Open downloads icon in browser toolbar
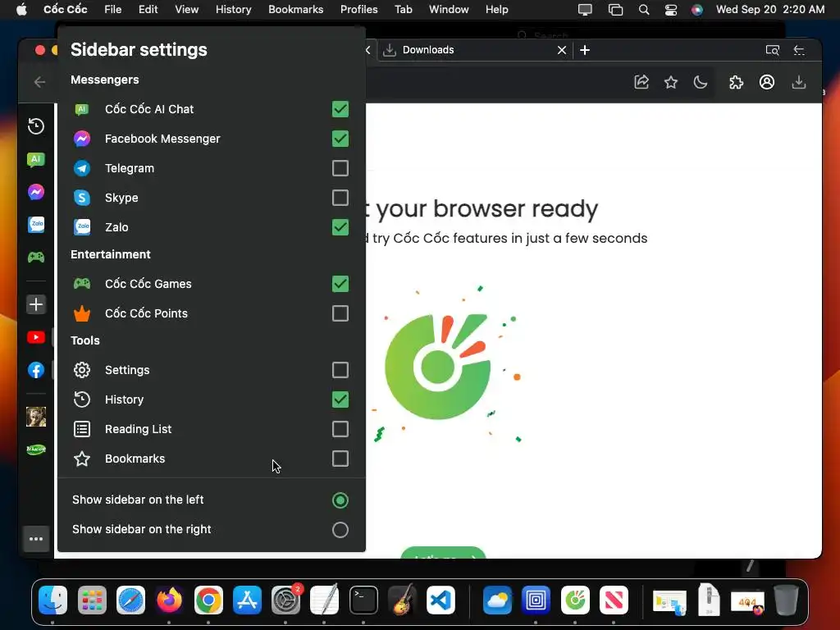The image size is (840, 630). pyautogui.click(x=799, y=82)
